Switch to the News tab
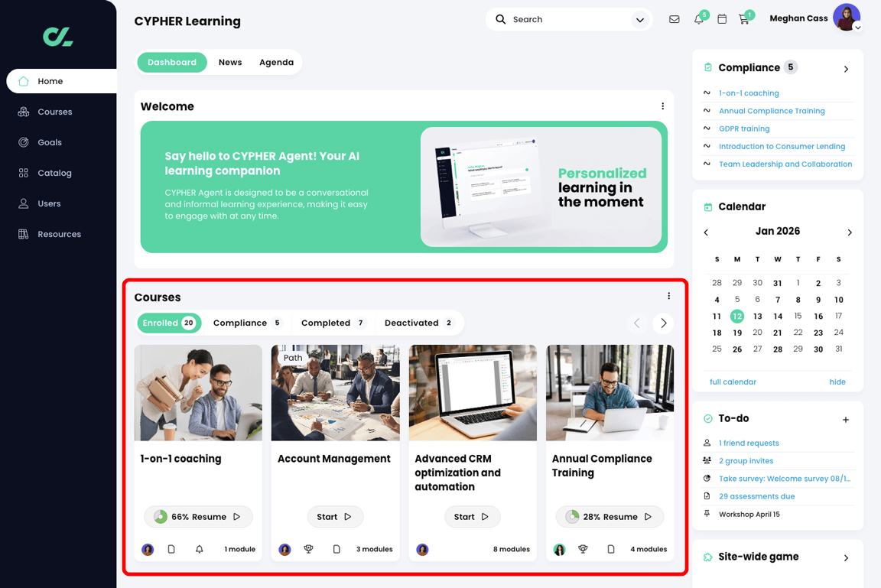This screenshot has height=588, width=881. click(x=229, y=62)
